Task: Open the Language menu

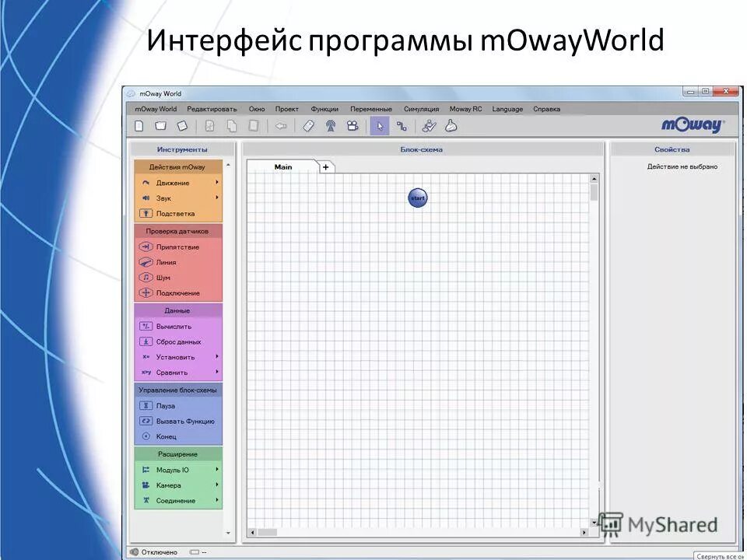Action: (x=507, y=109)
